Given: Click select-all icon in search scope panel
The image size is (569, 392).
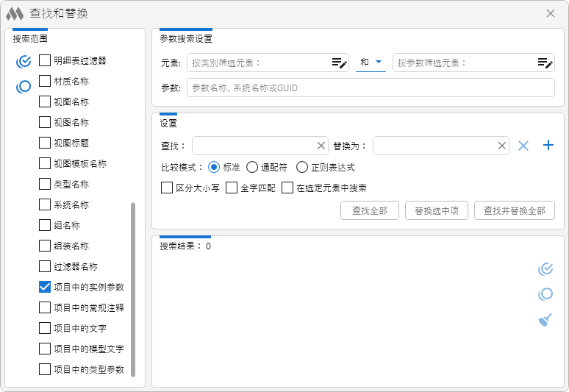Looking at the screenshot, I should (x=24, y=61).
